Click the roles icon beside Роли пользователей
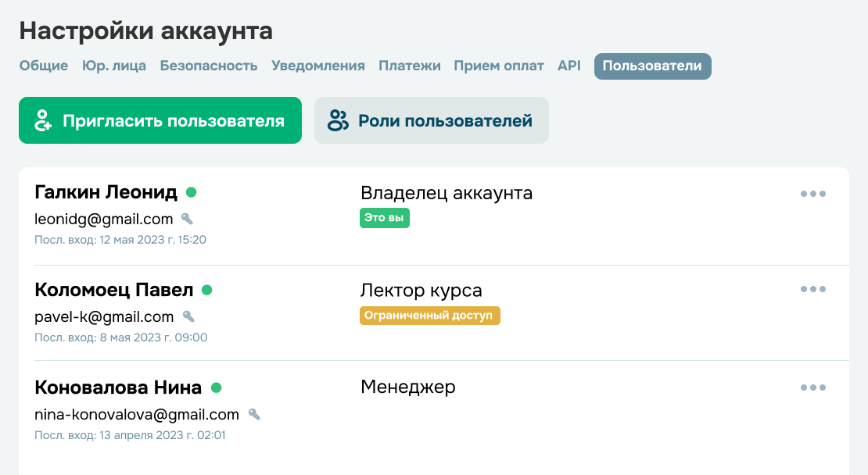This screenshot has height=475, width=868. pos(338,120)
